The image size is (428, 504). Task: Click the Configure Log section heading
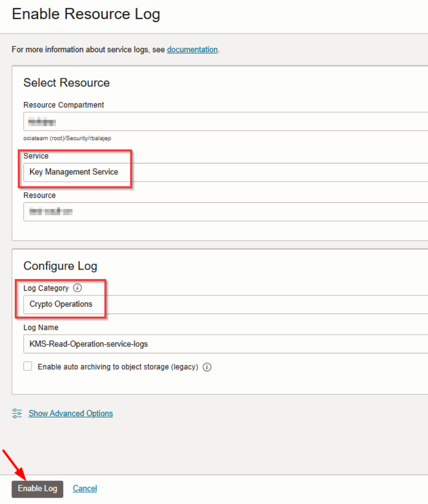60,266
